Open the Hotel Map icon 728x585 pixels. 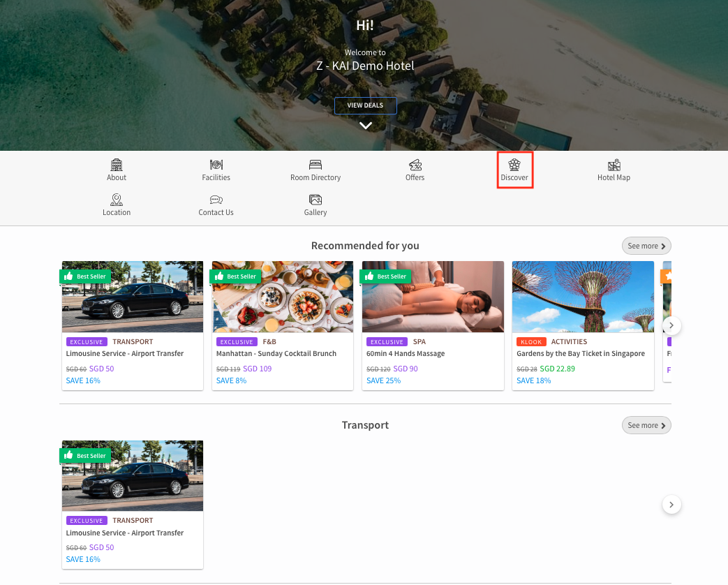point(614,165)
